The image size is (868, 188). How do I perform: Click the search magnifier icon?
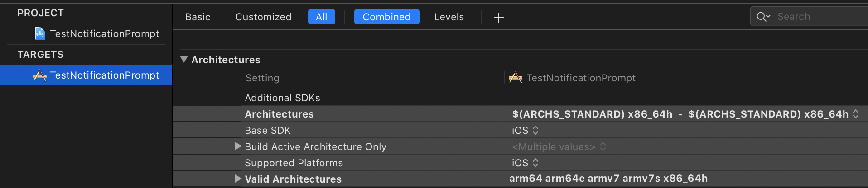pos(763,17)
